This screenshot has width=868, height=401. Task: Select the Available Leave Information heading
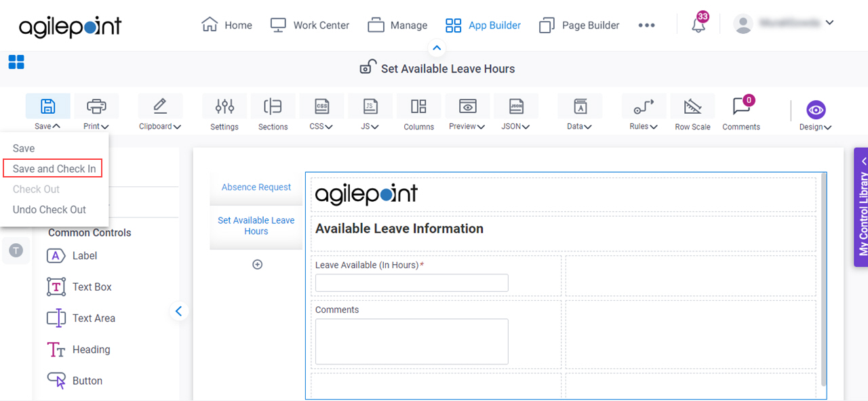[x=399, y=229]
